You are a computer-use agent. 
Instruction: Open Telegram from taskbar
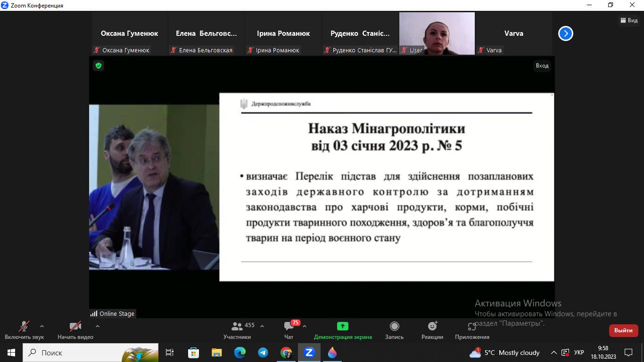[x=263, y=353]
